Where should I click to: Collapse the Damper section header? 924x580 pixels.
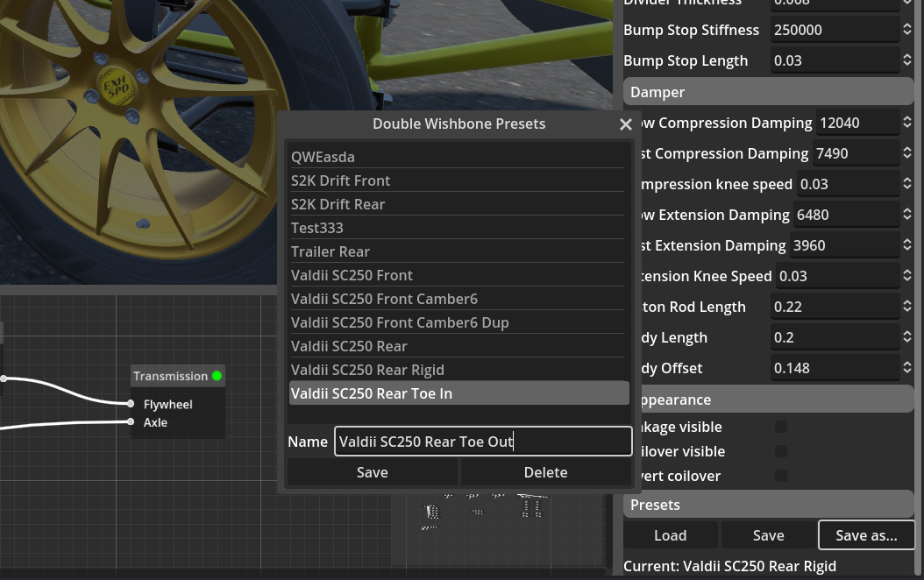click(x=769, y=93)
